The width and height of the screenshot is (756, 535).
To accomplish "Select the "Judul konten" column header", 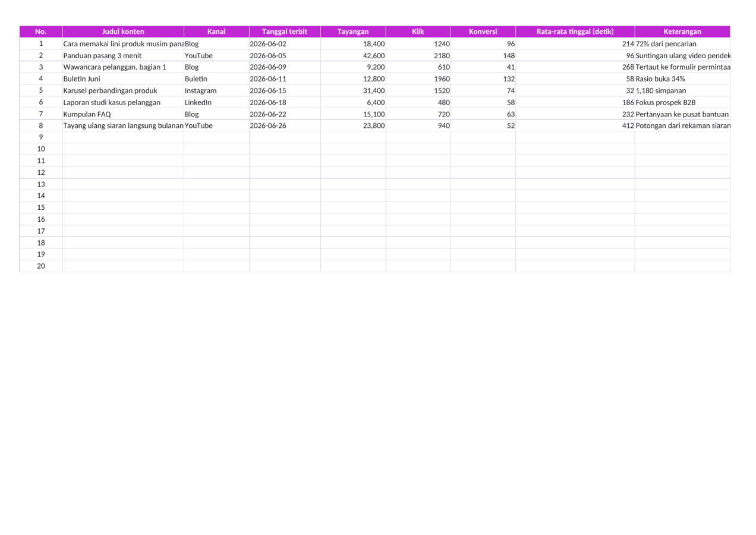I will pyautogui.click(x=123, y=32).
